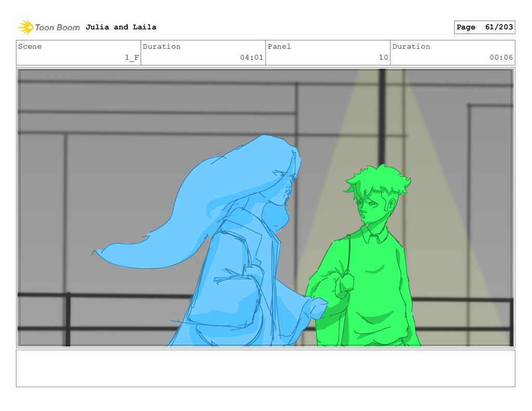Click the Panel number '10'
This screenshot has height=411, width=532.
[383, 57]
